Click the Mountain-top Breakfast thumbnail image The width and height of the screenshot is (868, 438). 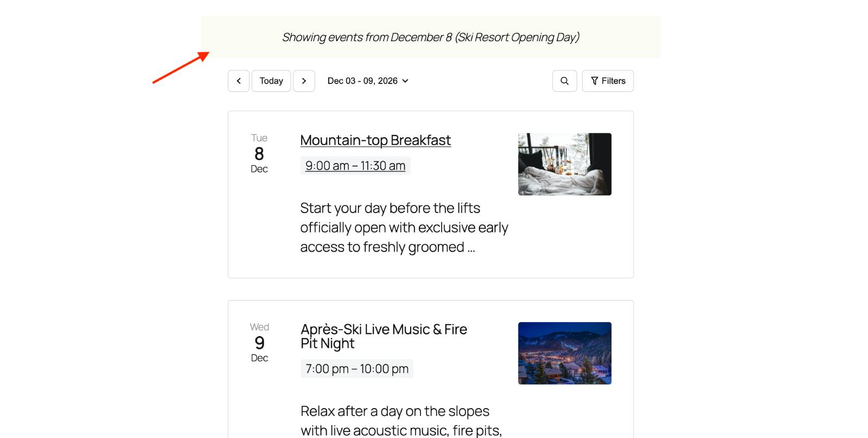(x=564, y=164)
